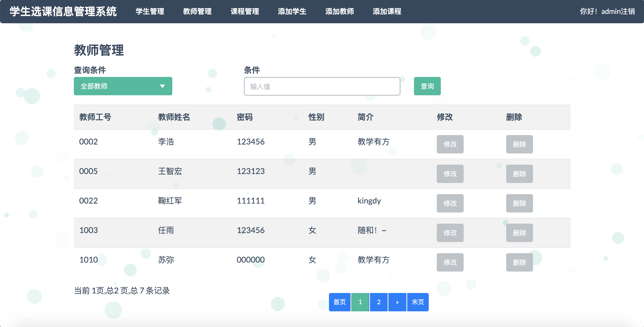Switch to page 2 of teachers
644x327 pixels.
(x=378, y=302)
